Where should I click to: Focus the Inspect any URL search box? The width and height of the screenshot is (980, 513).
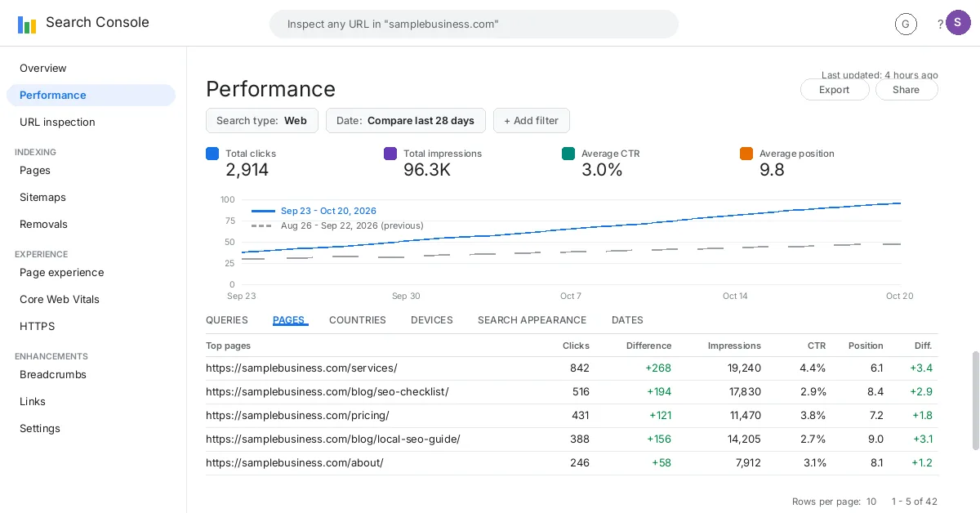pyautogui.click(x=474, y=24)
